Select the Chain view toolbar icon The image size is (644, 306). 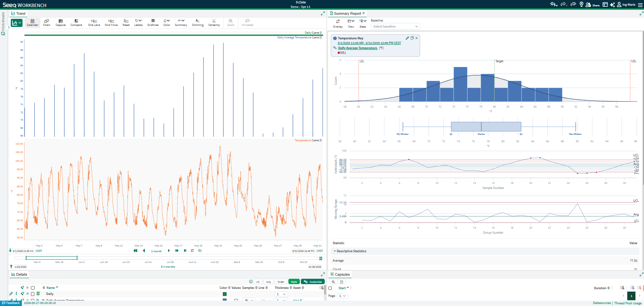[x=46, y=23]
